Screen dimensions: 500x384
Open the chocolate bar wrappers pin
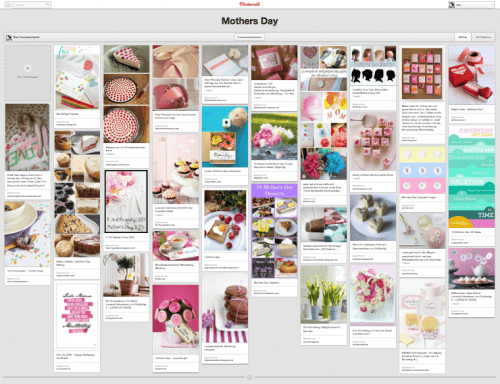pyautogui.click(x=324, y=224)
